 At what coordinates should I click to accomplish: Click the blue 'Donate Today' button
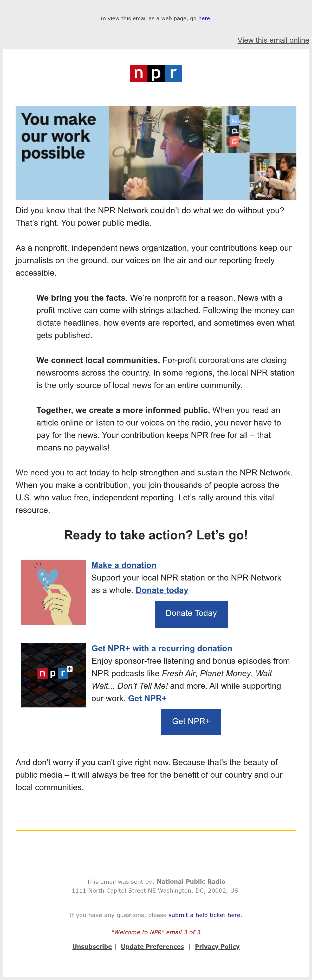click(191, 614)
